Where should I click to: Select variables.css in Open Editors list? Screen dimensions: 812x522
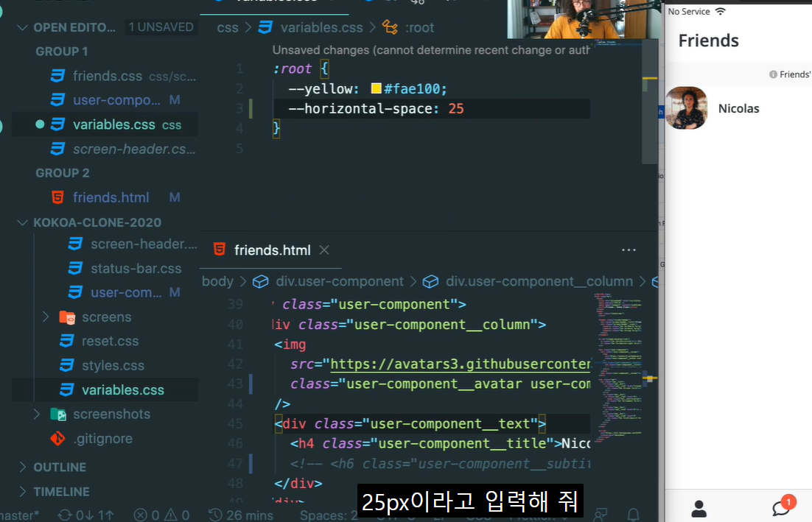(114, 124)
